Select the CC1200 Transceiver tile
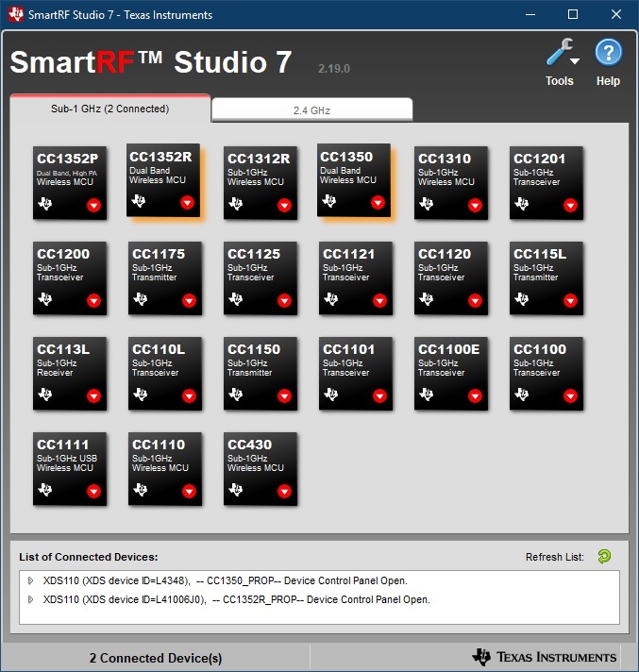Viewport: 639px width, 672px height. 70,278
